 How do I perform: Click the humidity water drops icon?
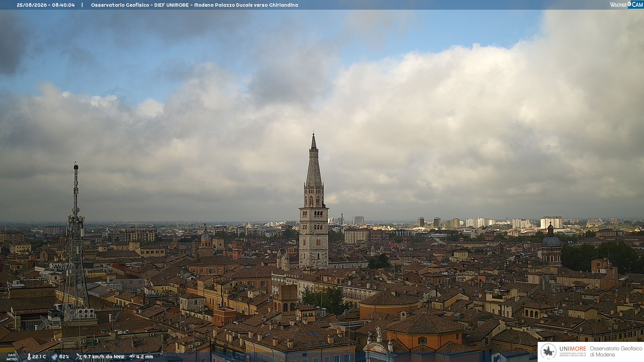point(55,357)
